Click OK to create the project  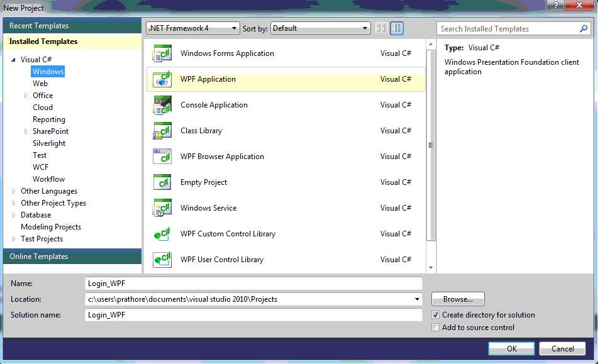click(511, 348)
